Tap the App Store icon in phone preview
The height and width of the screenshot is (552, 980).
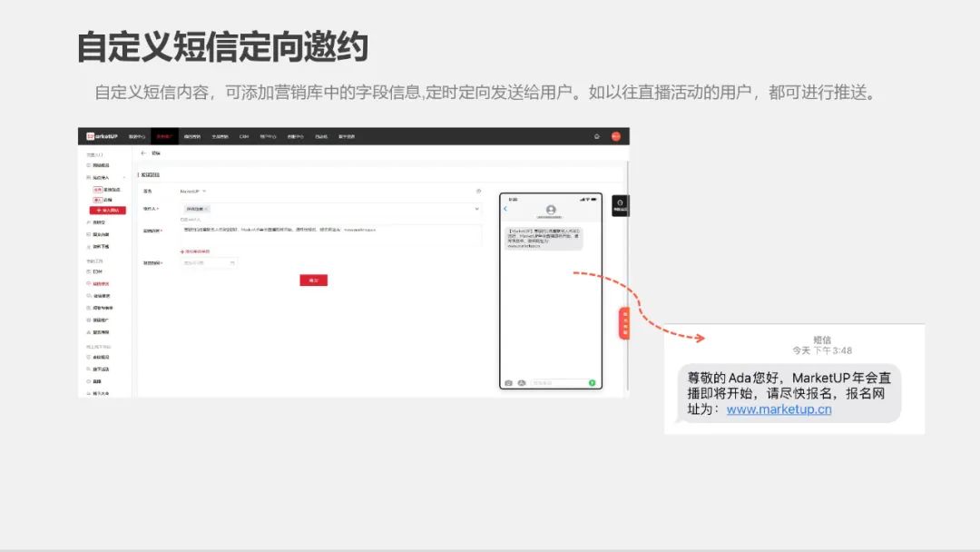tap(521, 382)
